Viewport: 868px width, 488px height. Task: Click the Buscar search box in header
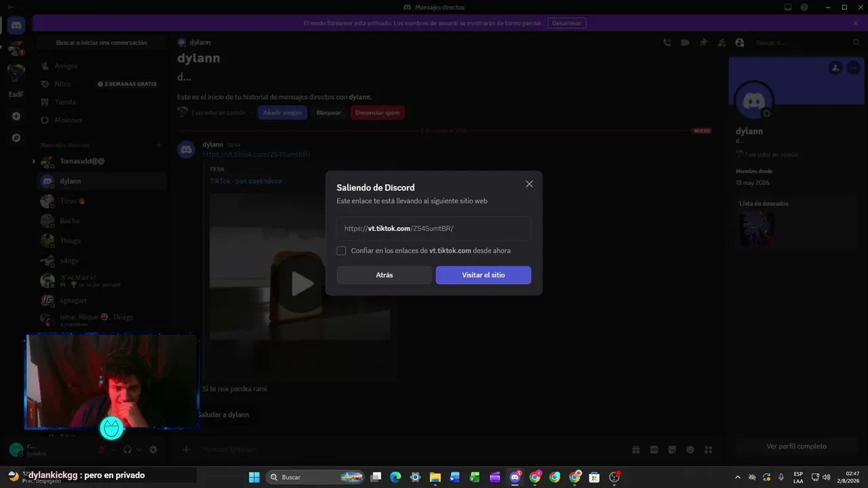pyautogui.click(x=807, y=43)
